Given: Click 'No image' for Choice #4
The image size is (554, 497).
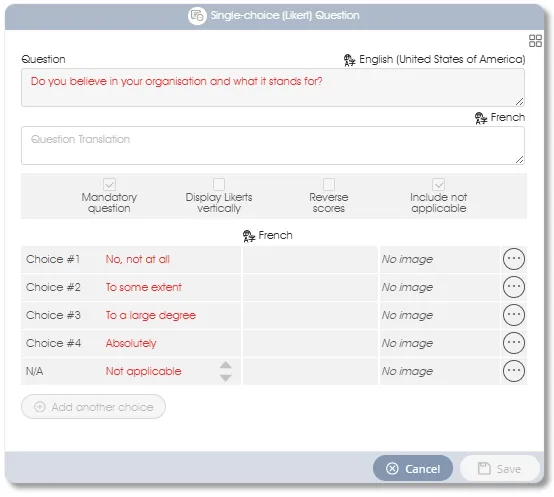Looking at the screenshot, I should pos(407,343).
